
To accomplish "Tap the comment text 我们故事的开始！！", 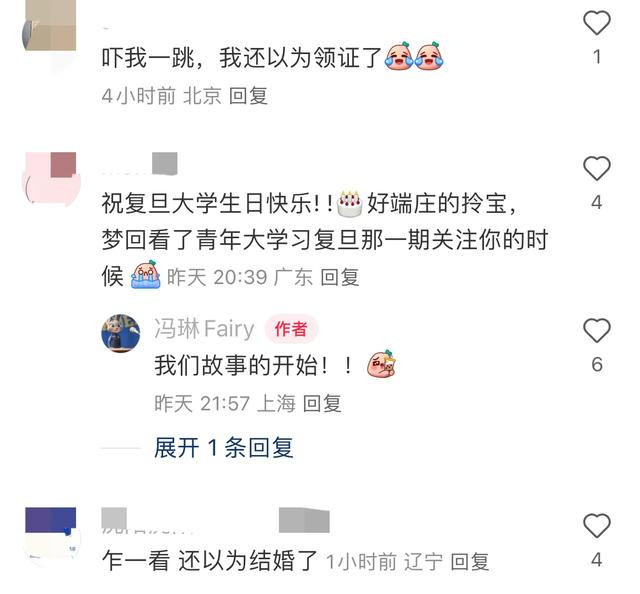I will tap(253, 365).
